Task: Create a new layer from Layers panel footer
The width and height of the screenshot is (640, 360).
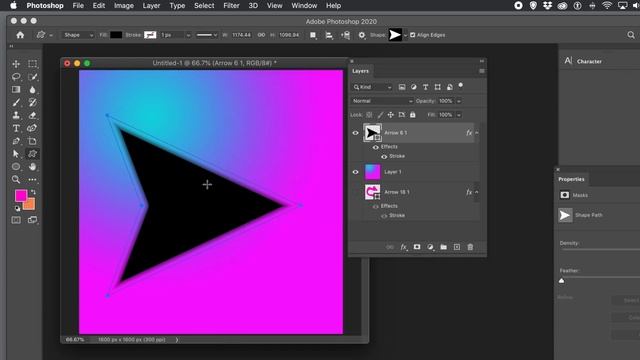Action: pyautogui.click(x=457, y=247)
